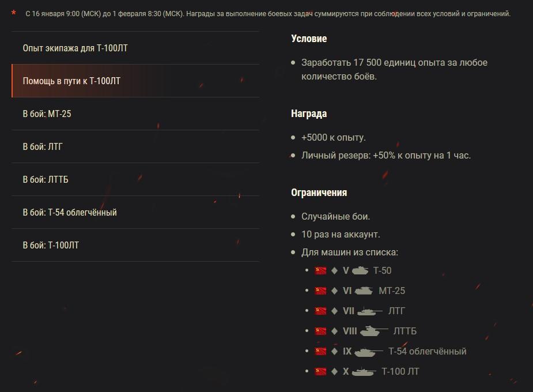Click the light tank diamond beside ЛТГ

(x=334, y=311)
